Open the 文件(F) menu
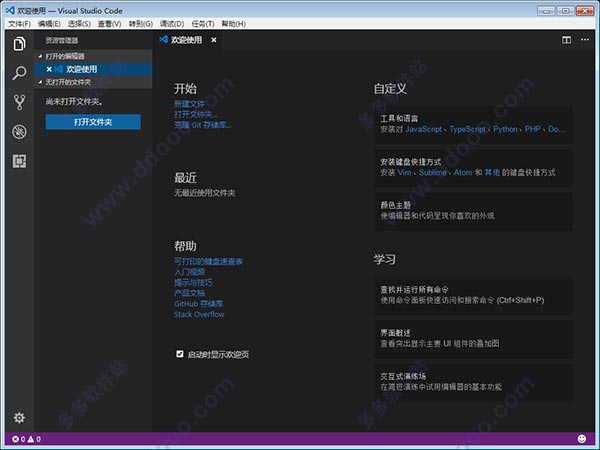This screenshot has width=600, height=450. pyautogui.click(x=20, y=24)
